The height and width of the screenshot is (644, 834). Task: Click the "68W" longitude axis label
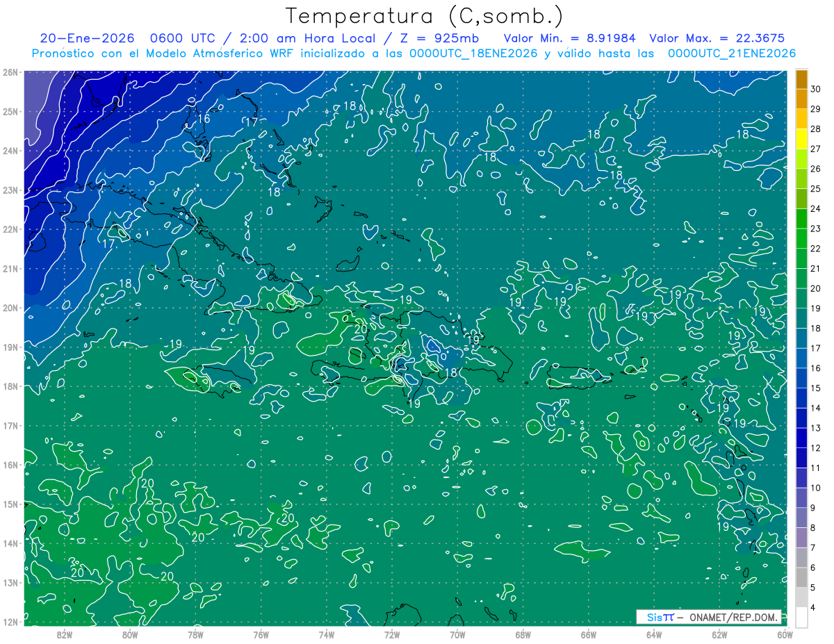click(523, 635)
